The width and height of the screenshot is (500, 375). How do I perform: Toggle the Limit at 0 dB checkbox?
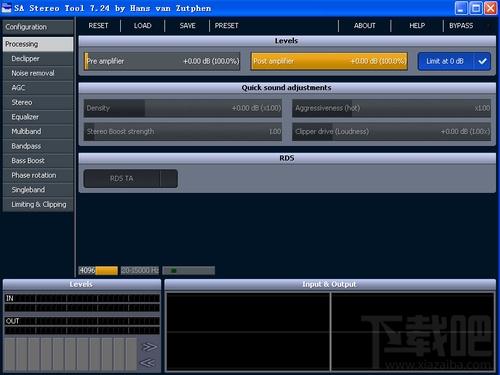[x=482, y=61]
